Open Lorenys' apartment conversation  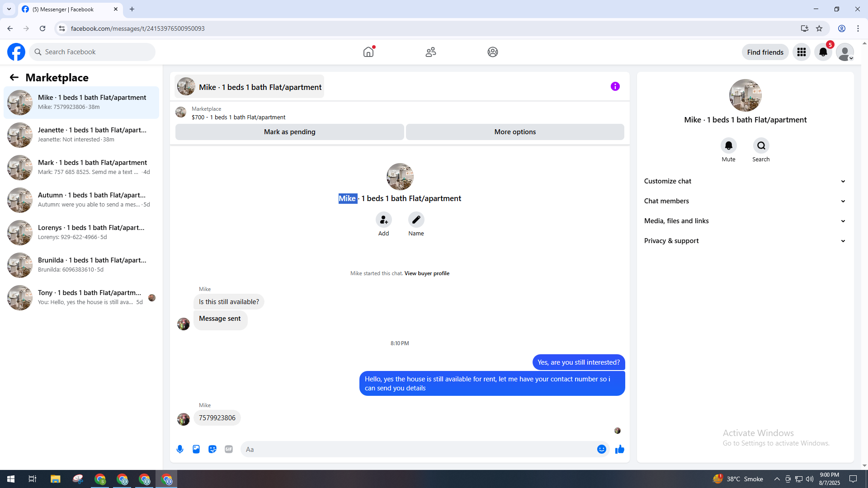[81, 233]
